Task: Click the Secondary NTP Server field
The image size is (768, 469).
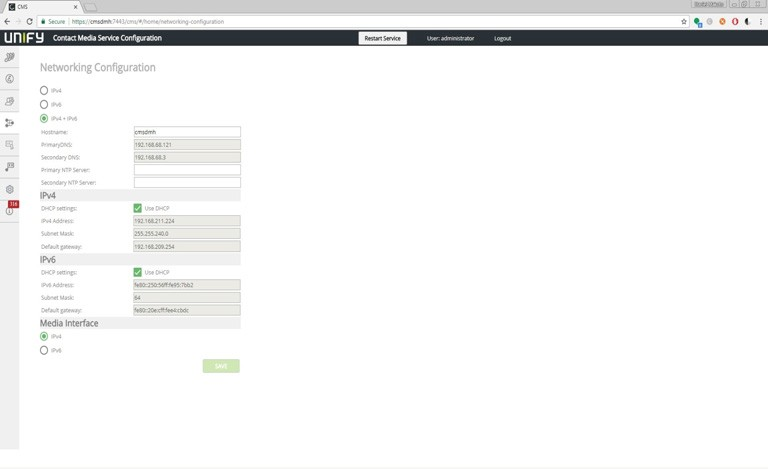Action: (x=187, y=183)
